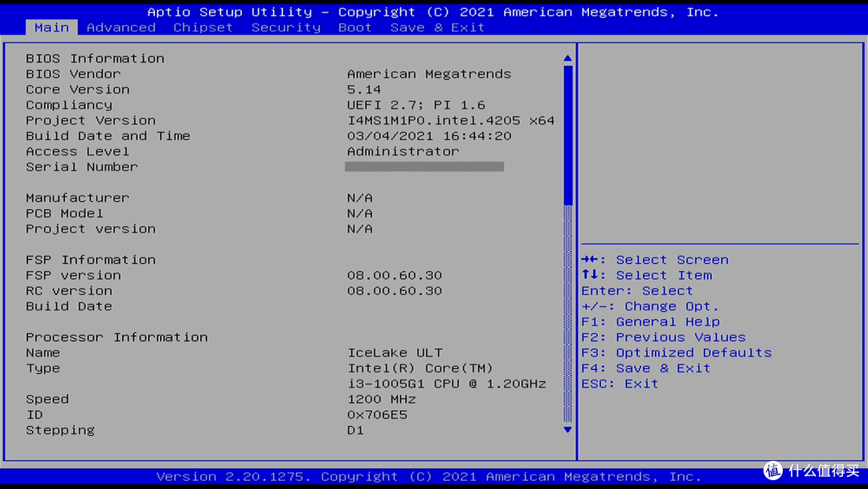Viewport: 868px width, 489px height.
Task: Switch to the Main tab
Action: click(x=51, y=27)
